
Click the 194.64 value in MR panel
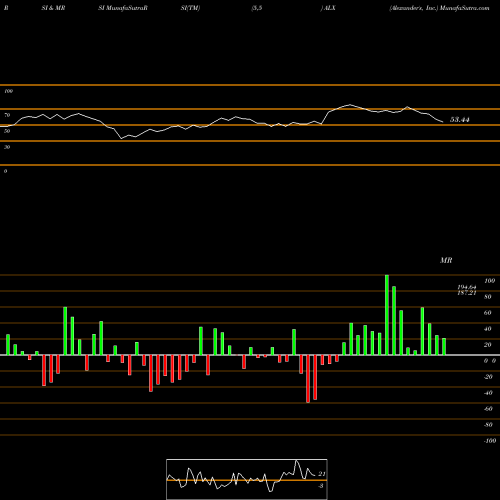tap(467, 287)
